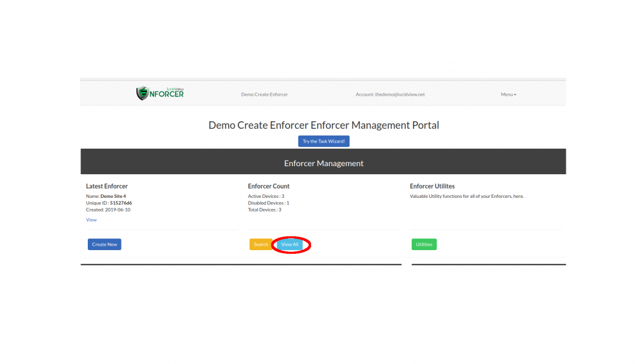Select the Unique ID 515276d6 value
Image resolution: width=638 pixels, height=364 pixels.
click(121, 203)
